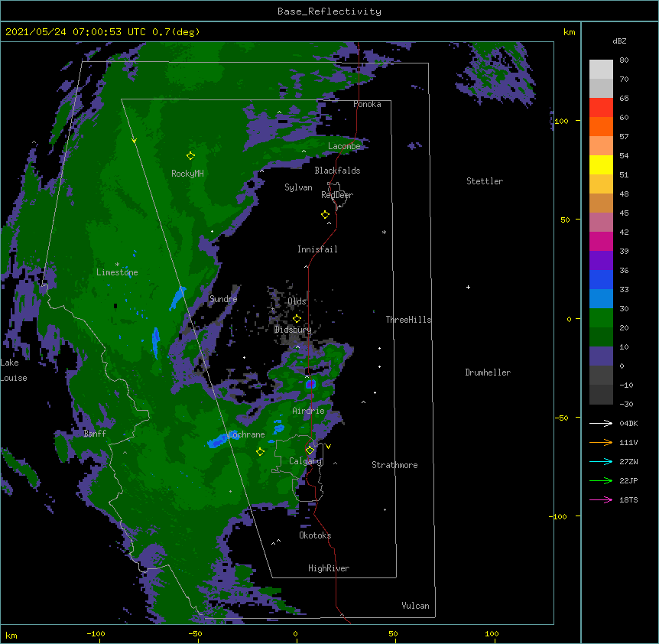
Task: Click the violet-purple swatch in the dBZ legend
Action: click(601, 261)
